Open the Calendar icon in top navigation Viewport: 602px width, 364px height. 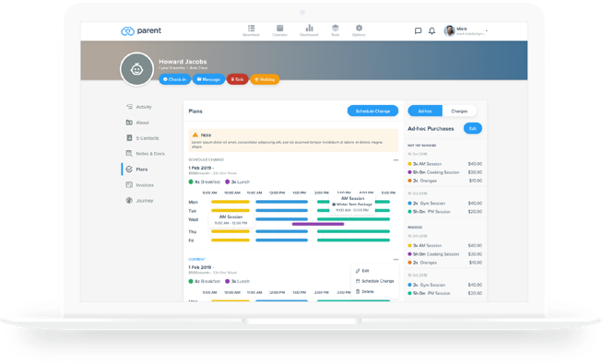(x=280, y=28)
